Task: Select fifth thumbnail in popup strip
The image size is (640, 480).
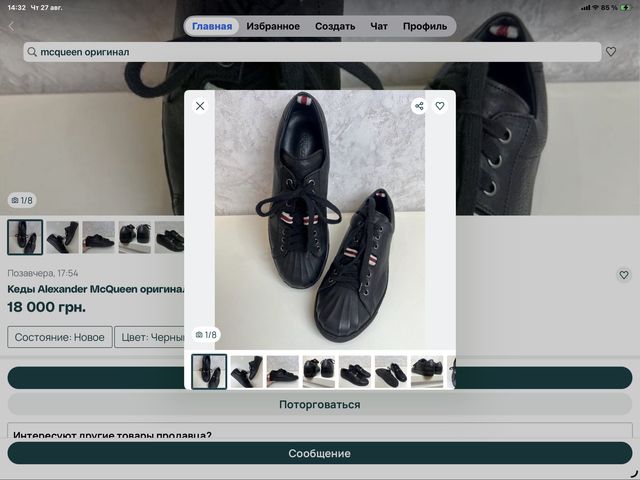Action: [355, 371]
